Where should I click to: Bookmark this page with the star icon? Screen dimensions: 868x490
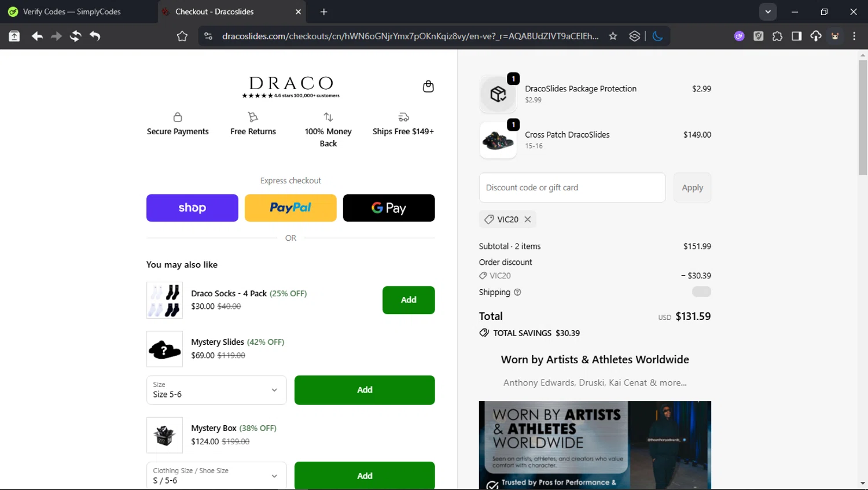coord(613,36)
